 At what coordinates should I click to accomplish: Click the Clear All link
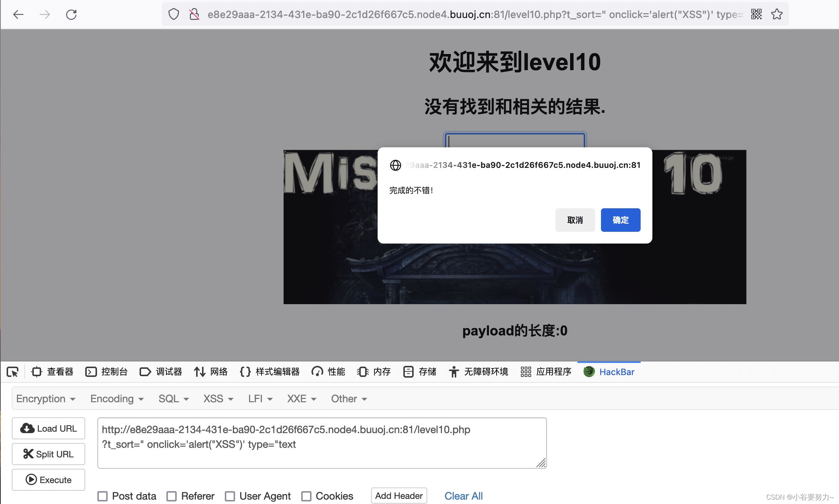(x=464, y=496)
